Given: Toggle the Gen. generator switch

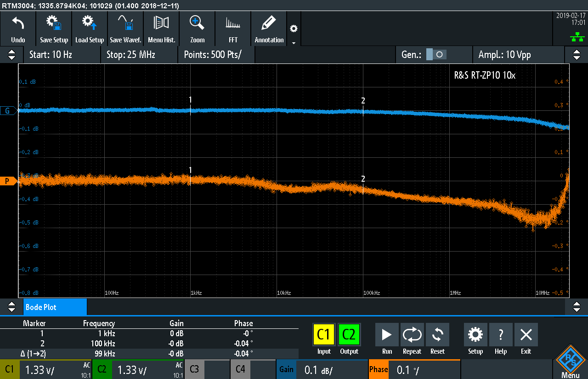Looking at the screenshot, I should (435, 55).
